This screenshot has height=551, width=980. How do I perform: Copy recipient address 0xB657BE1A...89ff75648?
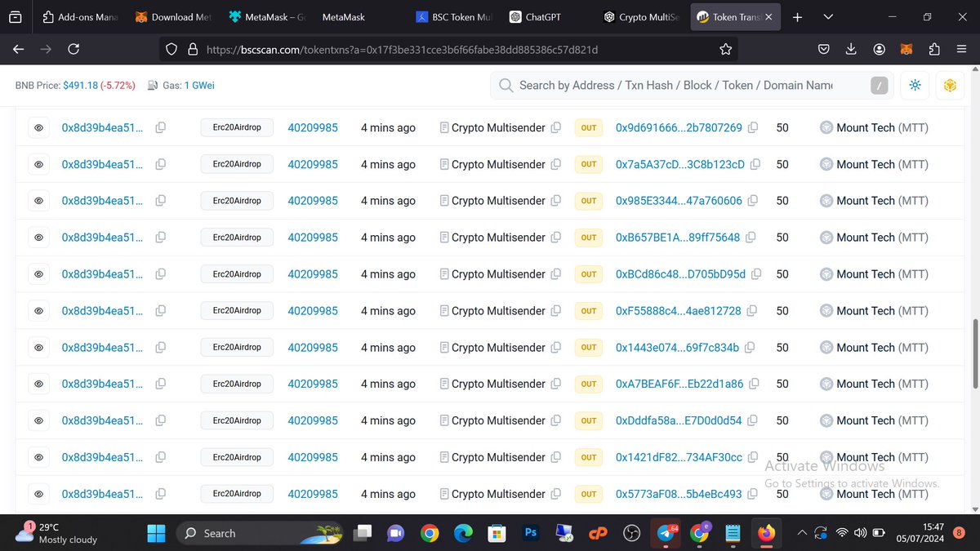749,238
